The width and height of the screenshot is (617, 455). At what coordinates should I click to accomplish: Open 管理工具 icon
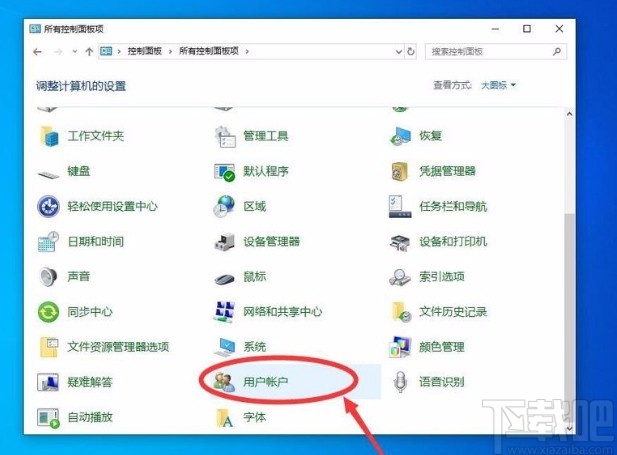coord(225,136)
